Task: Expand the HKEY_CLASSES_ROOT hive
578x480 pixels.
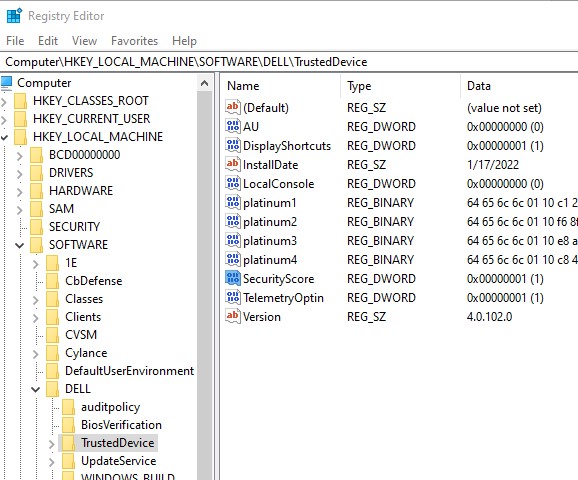Action: (x=4, y=101)
